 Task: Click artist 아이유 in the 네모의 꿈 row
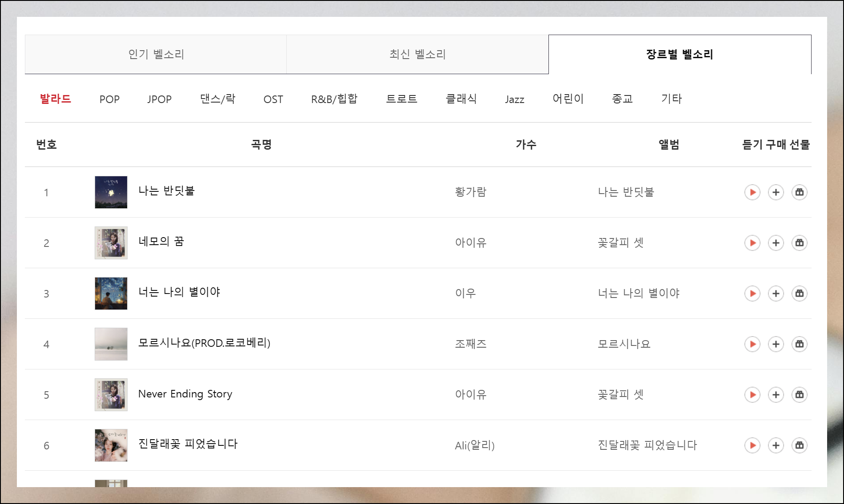pos(471,242)
